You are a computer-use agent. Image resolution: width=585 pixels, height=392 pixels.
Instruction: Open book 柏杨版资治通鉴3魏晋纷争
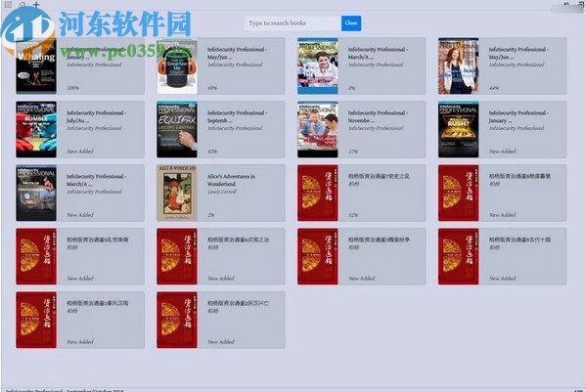click(362, 256)
